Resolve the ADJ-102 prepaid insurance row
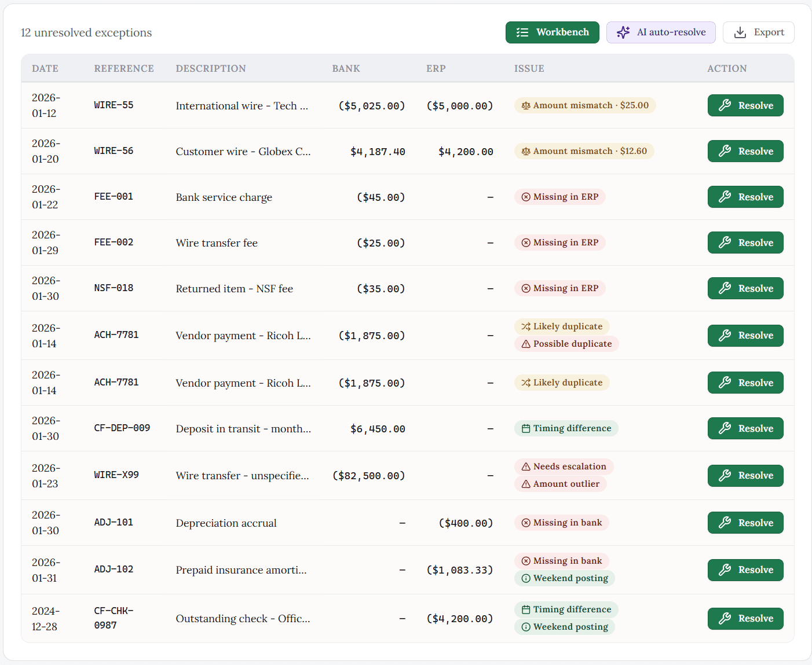 745,570
